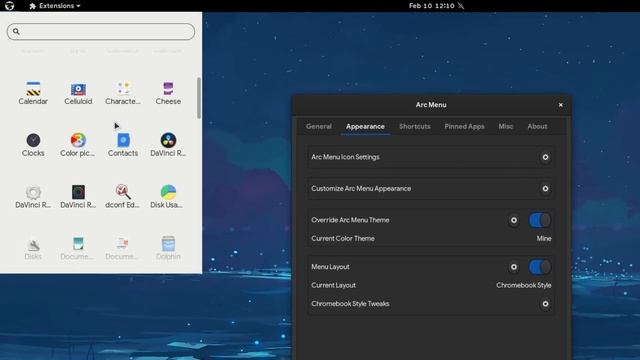Launch the Cheese webcam app
Viewport: 640px width, 360px height.
[168, 93]
